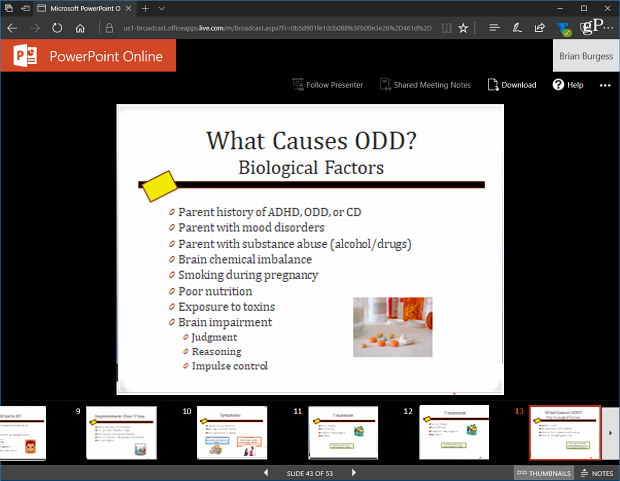The width and height of the screenshot is (620, 481).
Task: Go to previous slide arrow
Action: tap(266, 473)
